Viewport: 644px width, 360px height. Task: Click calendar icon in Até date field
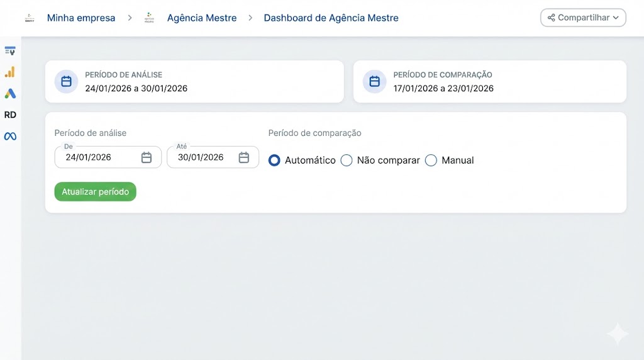click(x=243, y=157)
